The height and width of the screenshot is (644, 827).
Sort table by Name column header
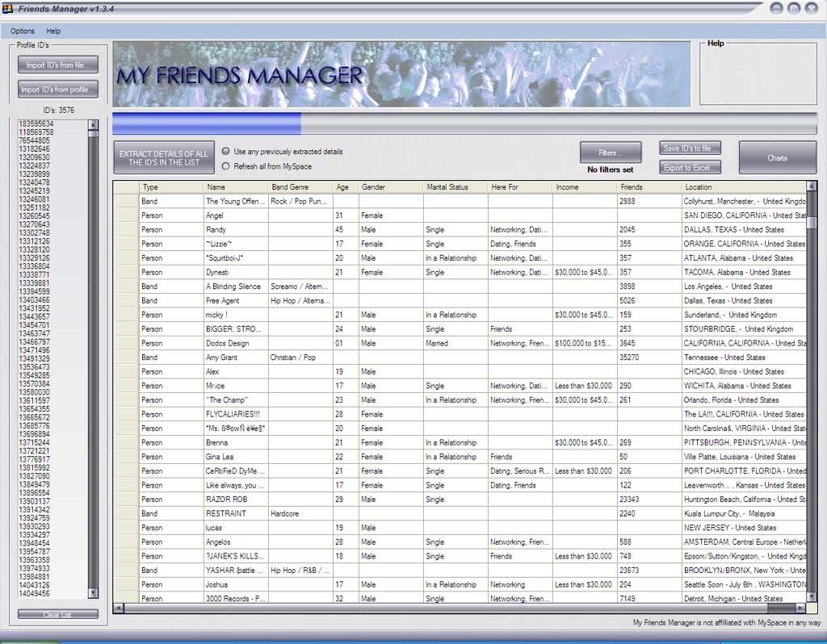(235, 187)
